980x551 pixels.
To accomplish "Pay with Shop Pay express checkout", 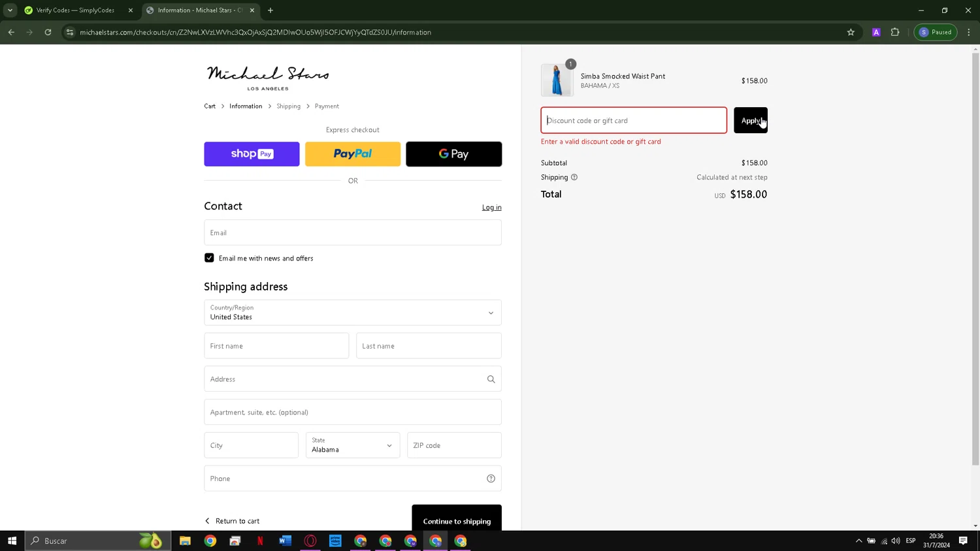I will tap(252, 154).
